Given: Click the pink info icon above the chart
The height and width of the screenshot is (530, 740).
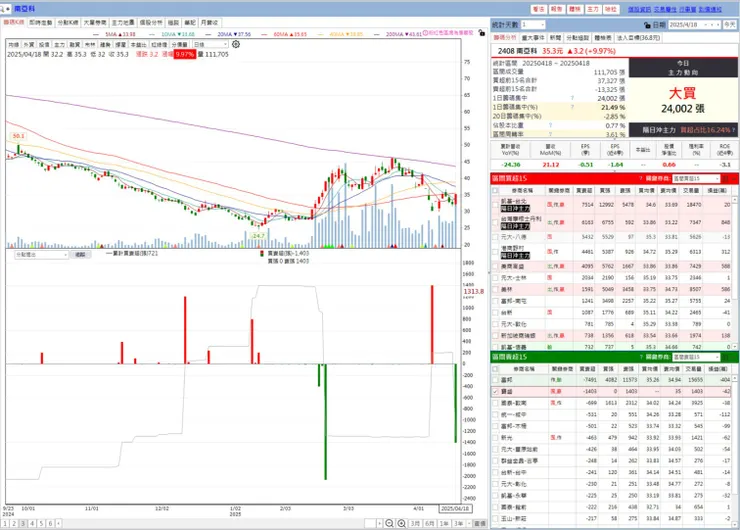Looking at the screenshot, I should tap(425, 33).
